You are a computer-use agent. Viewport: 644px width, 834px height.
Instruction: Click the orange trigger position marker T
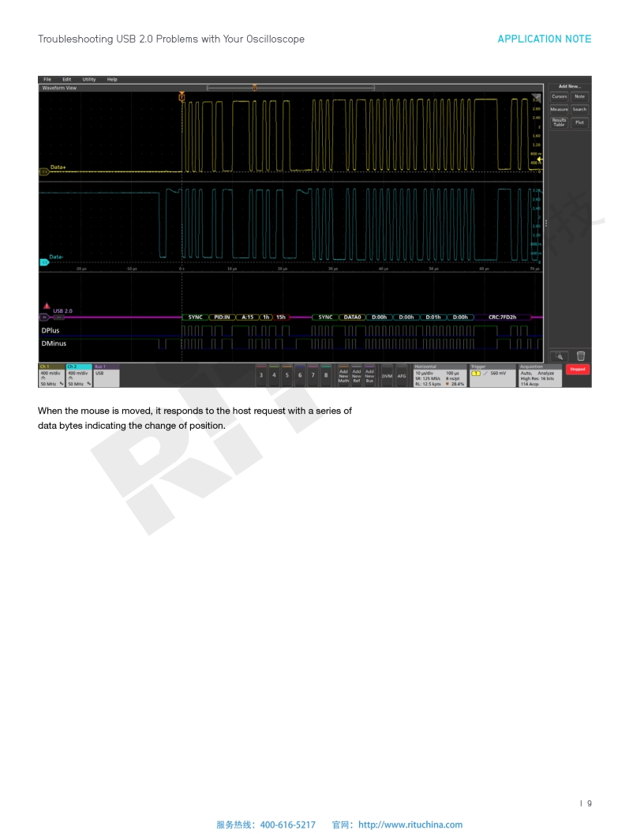(182, 96)
